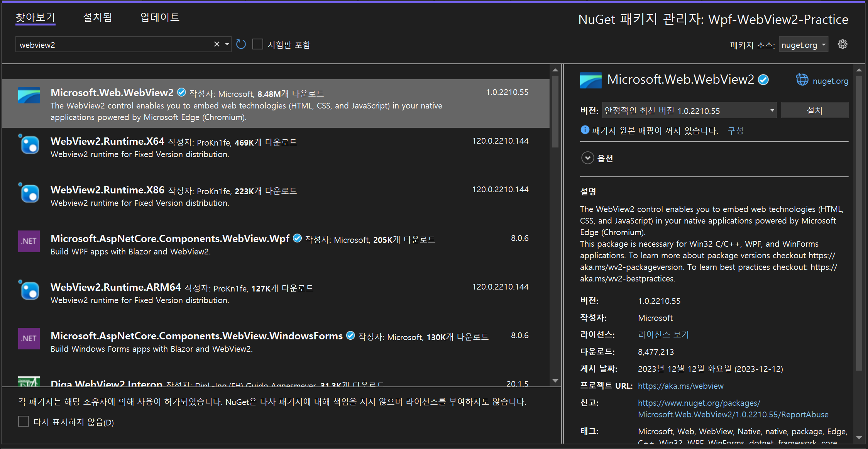
Task: Click the verified badge on Microsoft.Web.WebView2
Action: pos(181,92)
